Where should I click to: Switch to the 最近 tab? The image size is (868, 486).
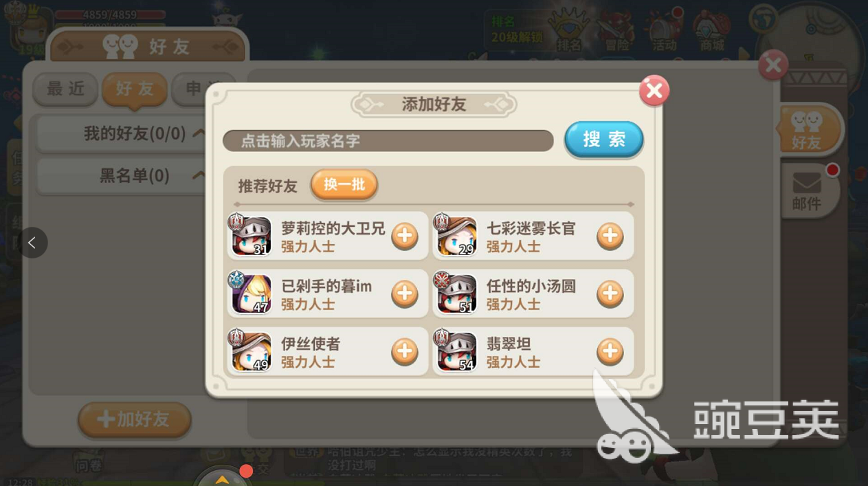(x=65, y=89)
